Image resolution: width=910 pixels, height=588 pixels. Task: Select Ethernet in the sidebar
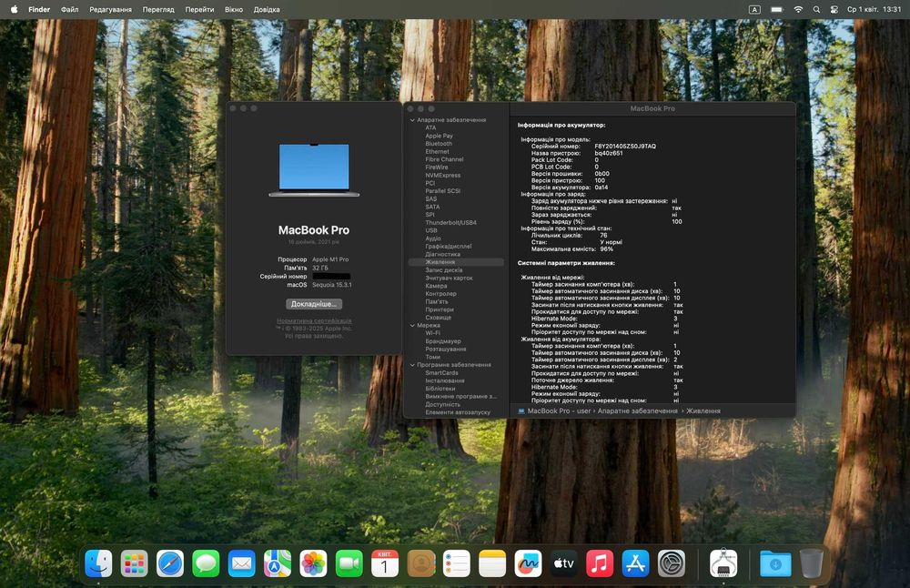(x=437, y=151)
